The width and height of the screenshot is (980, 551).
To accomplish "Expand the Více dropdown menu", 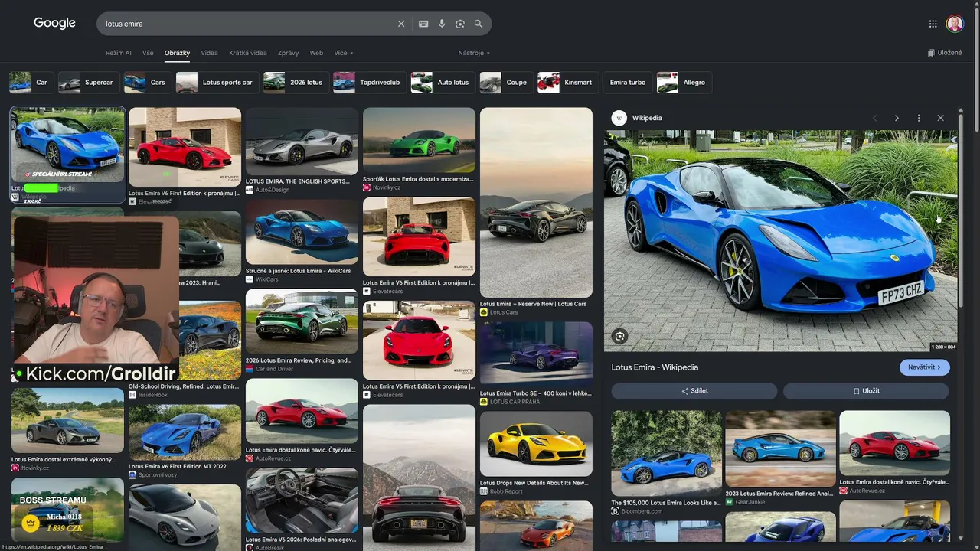I will [x=344, y=53].
